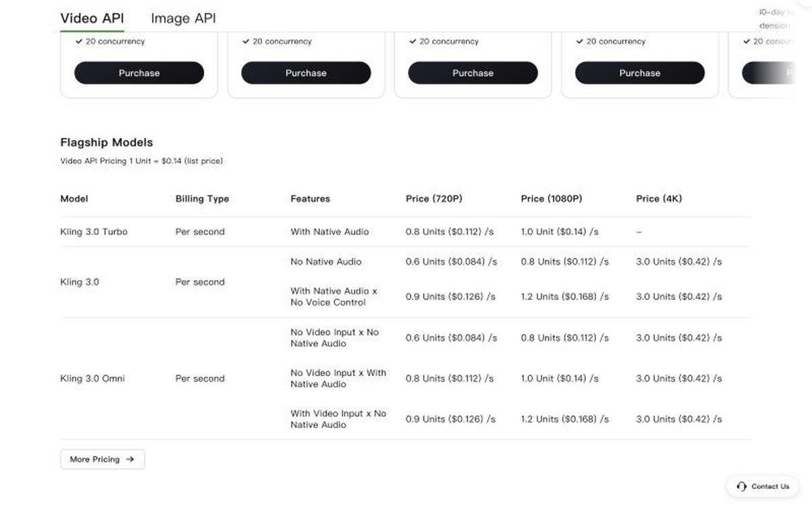
Task: Click 1.0 Unit ($0.14) in Omni With Native Audio row
Action: click(x=559, y=379)
